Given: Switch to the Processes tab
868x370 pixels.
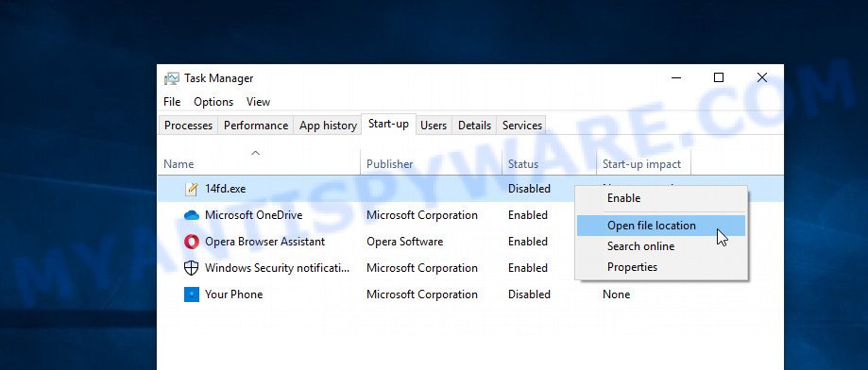Looking at the screenshot, I should (x=188, y=126).
